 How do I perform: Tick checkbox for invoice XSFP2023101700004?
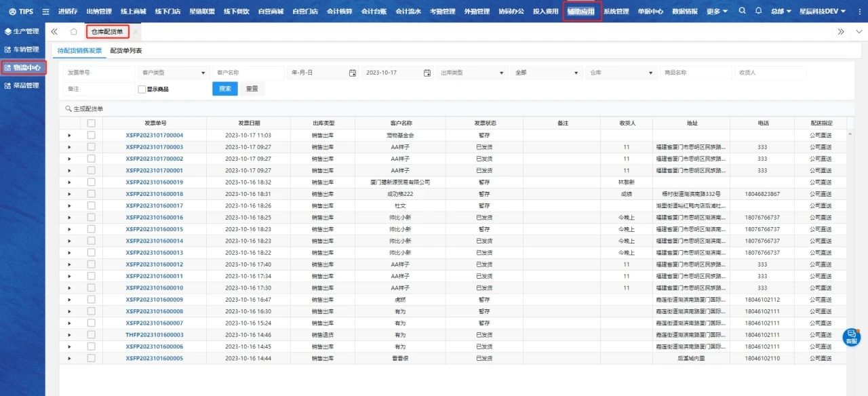tap(91, 135)
